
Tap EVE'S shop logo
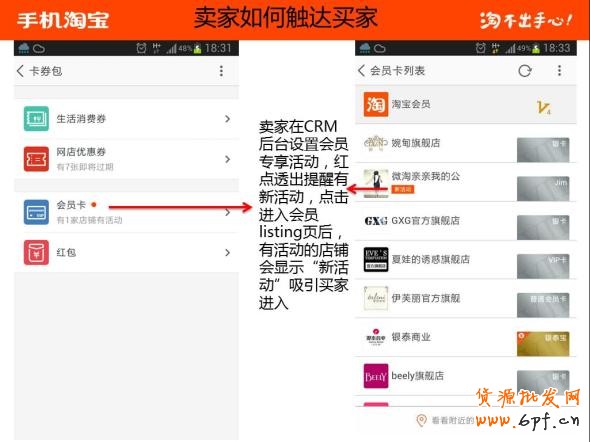click(376, 260)
